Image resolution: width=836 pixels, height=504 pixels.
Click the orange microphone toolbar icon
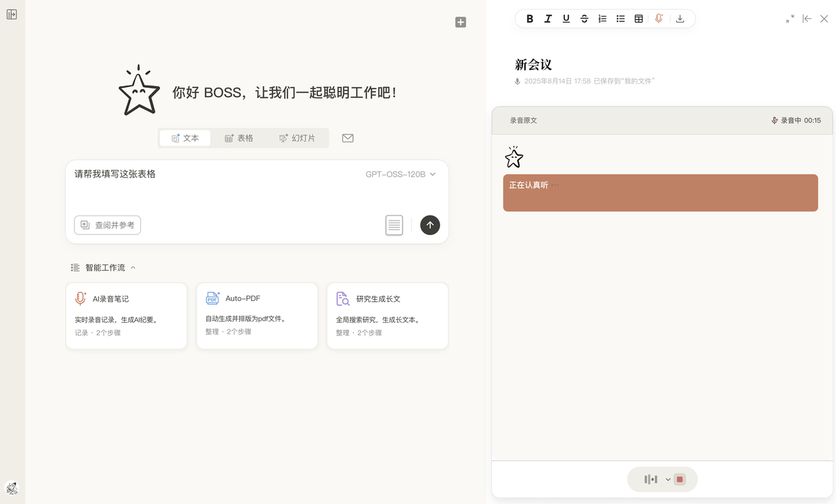click(x=658, y=19)
